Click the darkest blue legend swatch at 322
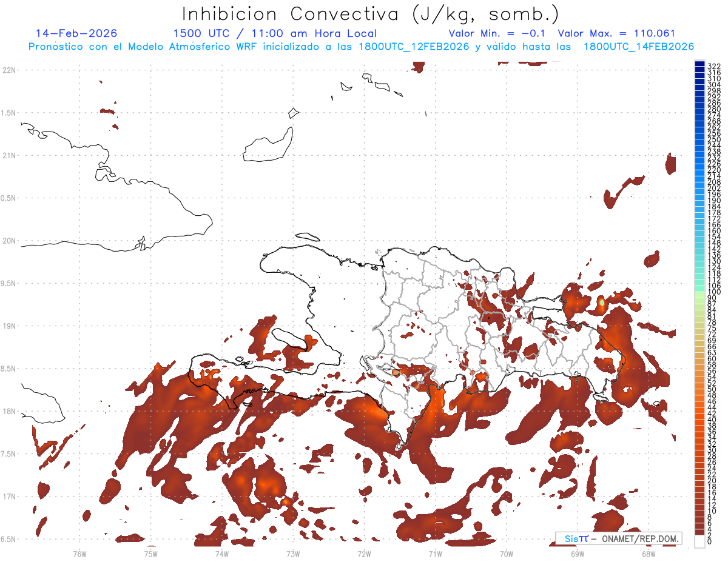The image size is (728, 562). coord(699,64)
